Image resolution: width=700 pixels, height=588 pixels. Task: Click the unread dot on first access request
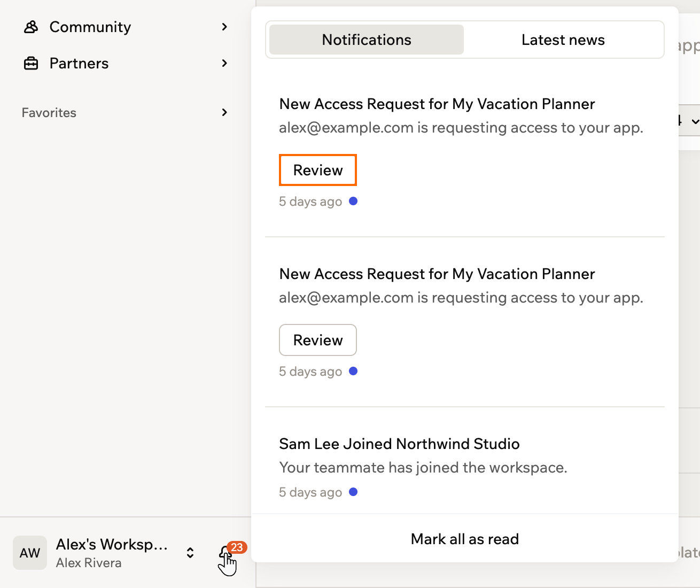click(353, 201)
